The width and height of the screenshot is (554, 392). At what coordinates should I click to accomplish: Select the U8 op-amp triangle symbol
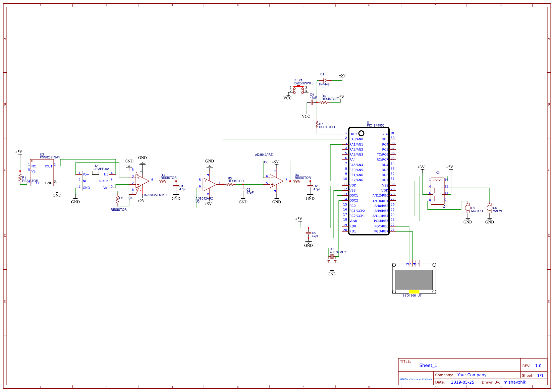(276, 181)
